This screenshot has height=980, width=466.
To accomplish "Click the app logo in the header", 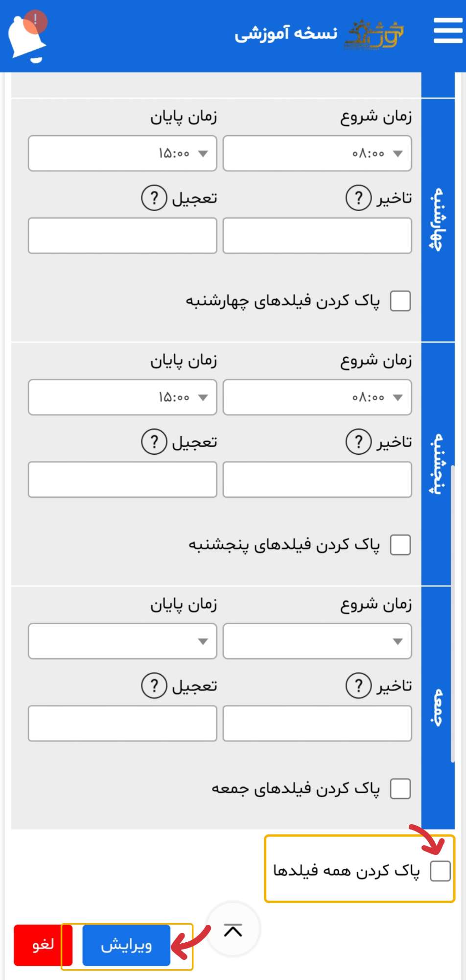I will [x=374, y=34].
